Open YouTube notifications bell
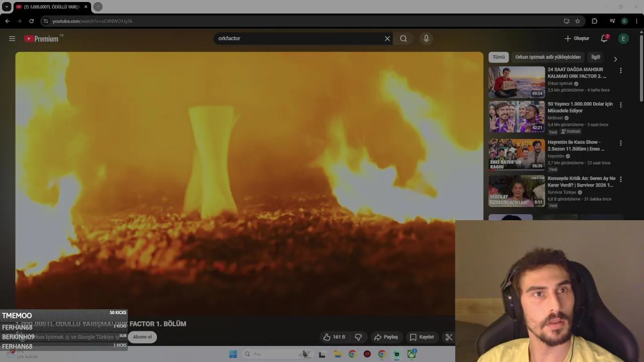 (604, 39)
